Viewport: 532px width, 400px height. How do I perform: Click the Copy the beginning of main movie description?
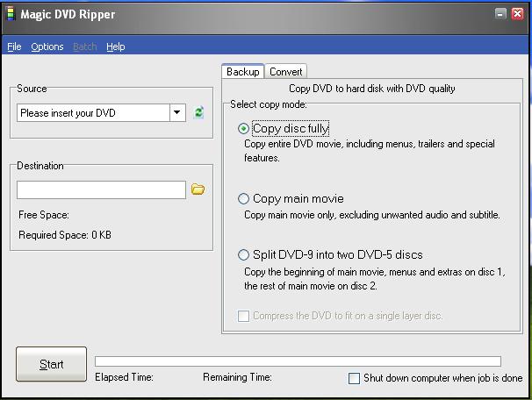click(375, 279)
